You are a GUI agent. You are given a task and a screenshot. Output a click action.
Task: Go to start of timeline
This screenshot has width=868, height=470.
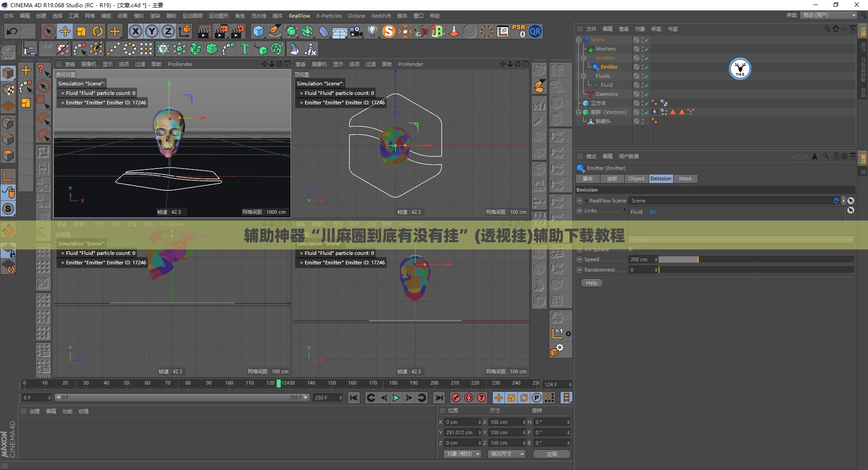pyautogui.click(x=354, y=398)
